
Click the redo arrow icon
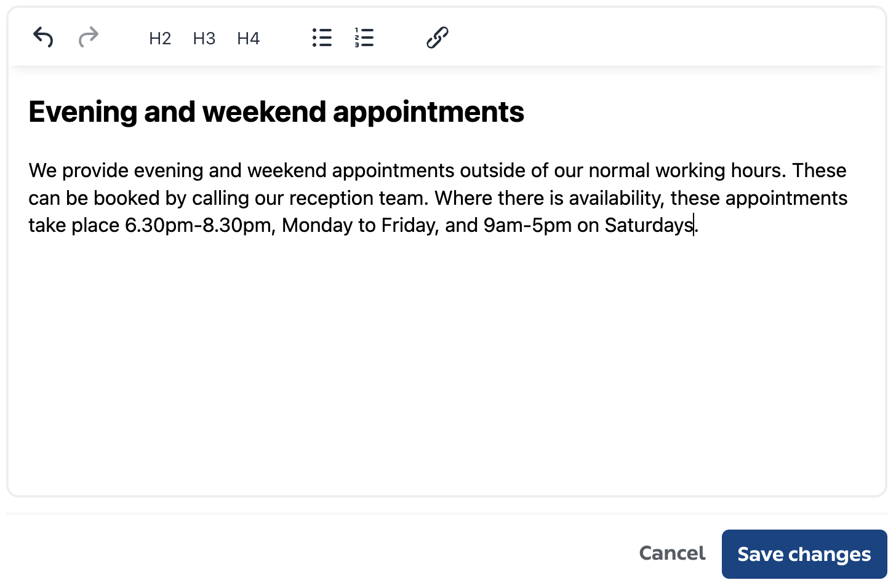[x=89, y=38]
